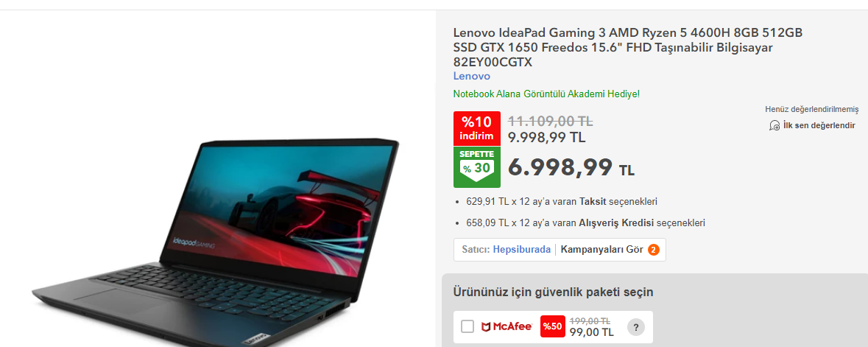Click the struck-through 11.109,00 TL price
This screenshot has height=347, width=868.
pyautogui.click(x=550, y=121)
